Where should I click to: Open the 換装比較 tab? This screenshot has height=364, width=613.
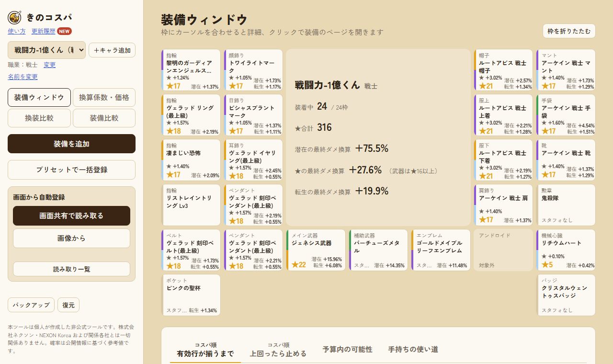(39, 118)
